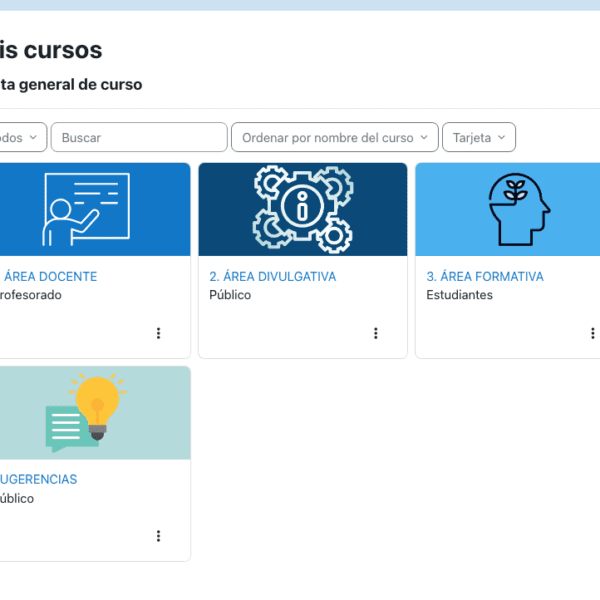Click the head with plant course image
This screenshot has height=600, width=600.
pyautogui.click(x=510, y=209)
